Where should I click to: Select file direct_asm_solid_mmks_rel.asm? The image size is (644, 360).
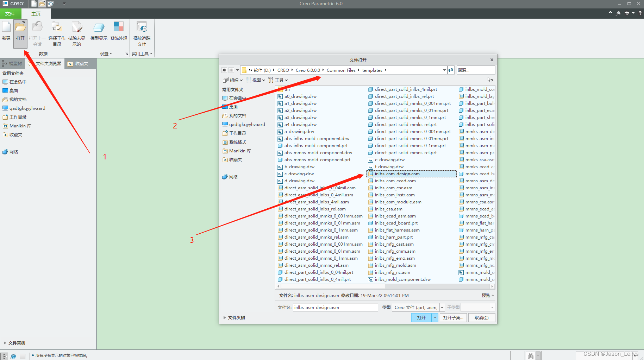pos(317,237)
